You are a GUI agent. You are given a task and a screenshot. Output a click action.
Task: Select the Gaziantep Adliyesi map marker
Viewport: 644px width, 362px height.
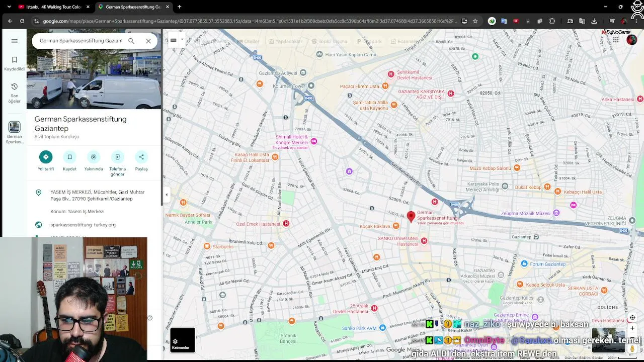(x=302, y=73)
